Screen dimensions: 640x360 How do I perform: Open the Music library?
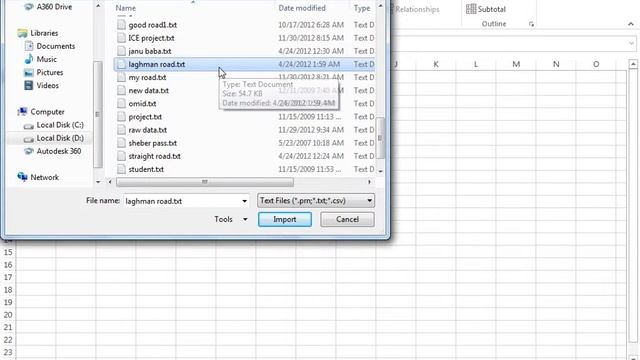coord(47,59)
